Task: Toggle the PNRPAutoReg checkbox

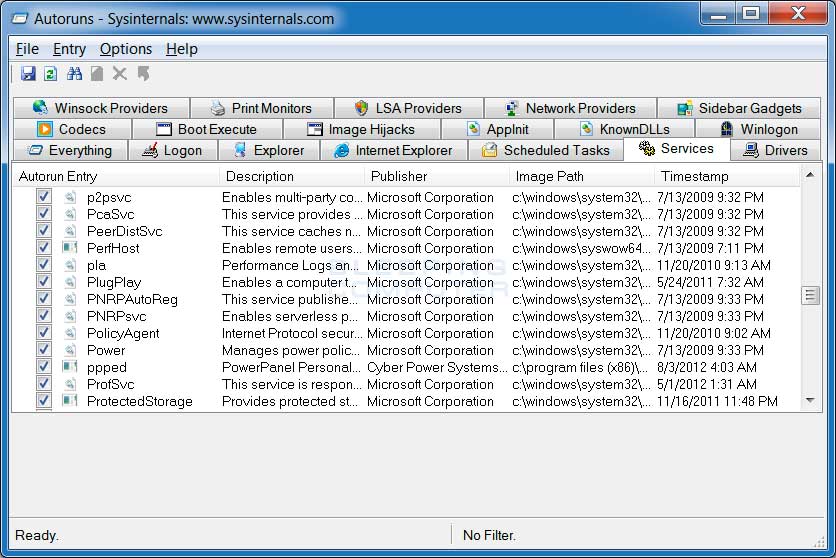Action: pyautogui.click(x=44, y=299)
